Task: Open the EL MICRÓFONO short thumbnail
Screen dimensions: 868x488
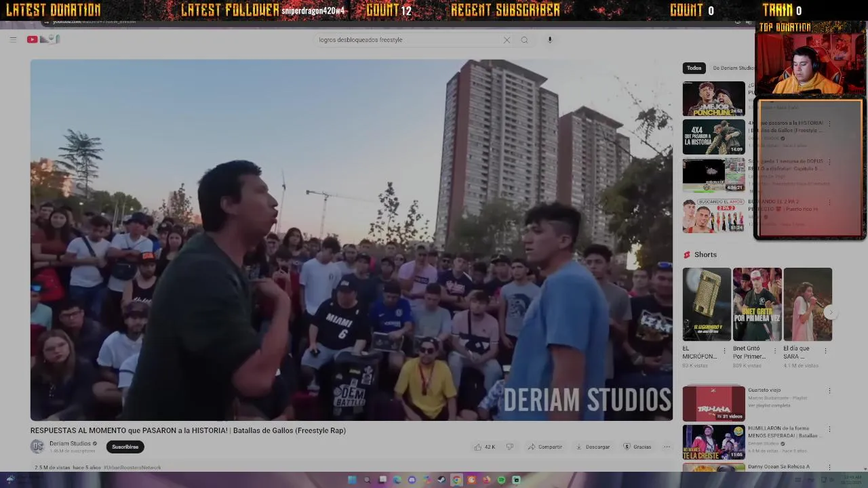Action: click(x=707, y=304)
